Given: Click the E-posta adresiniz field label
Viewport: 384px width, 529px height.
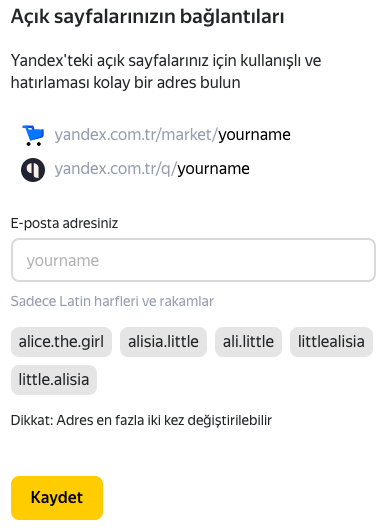Looking at the screenshot, I should click(x=64, y=223).
